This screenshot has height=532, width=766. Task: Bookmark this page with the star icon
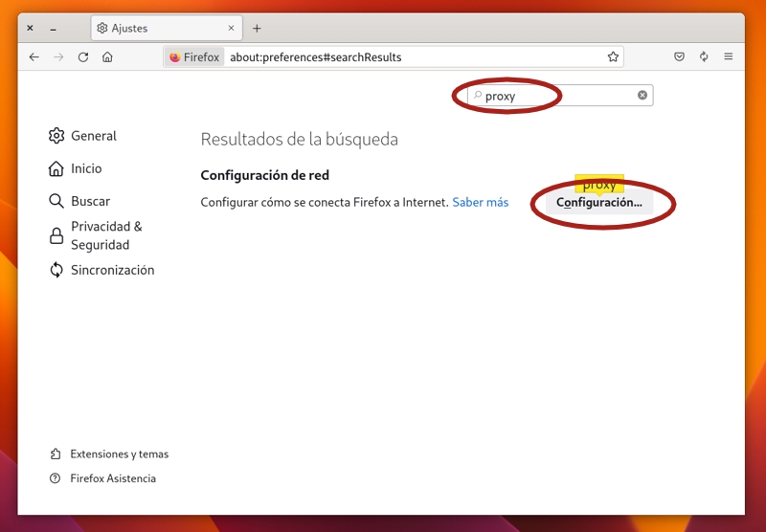[x=613, y=56]
